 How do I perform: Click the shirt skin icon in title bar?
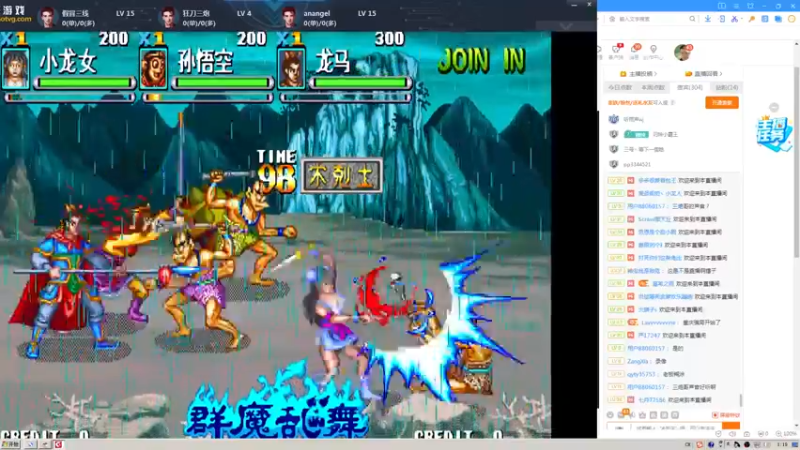pos(750,6)
